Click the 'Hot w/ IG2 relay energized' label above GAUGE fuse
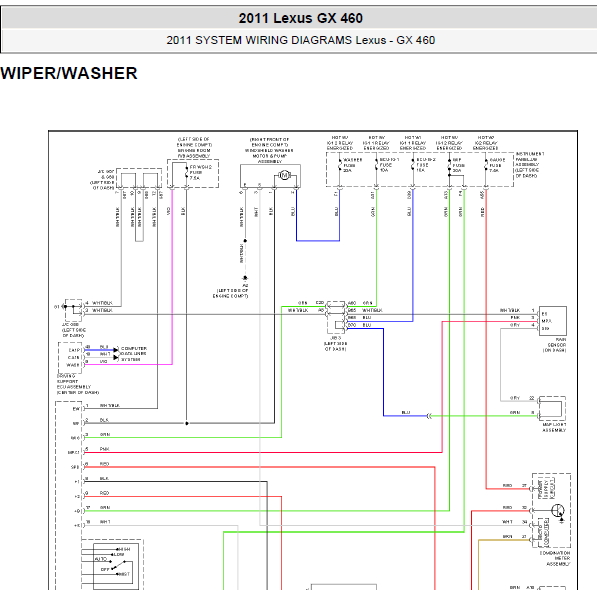This screenshot has width=597, height=590. pos(485,143)
